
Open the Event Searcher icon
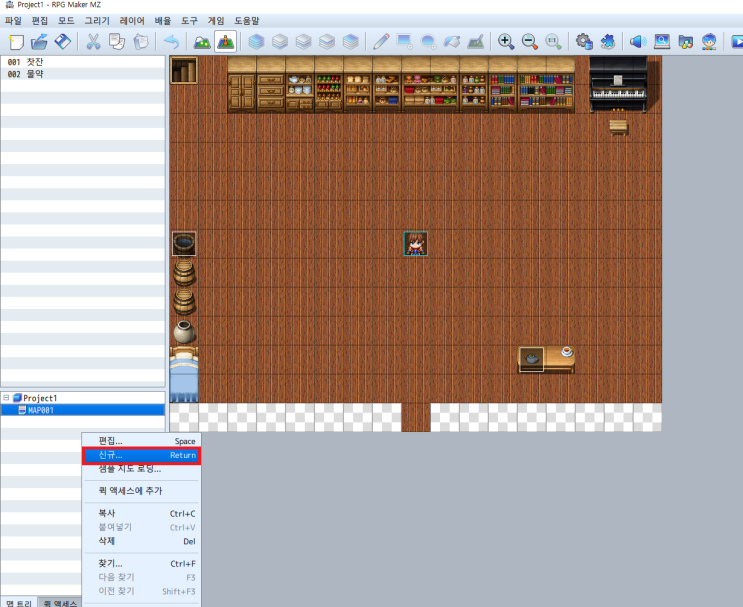coord(662,42)
